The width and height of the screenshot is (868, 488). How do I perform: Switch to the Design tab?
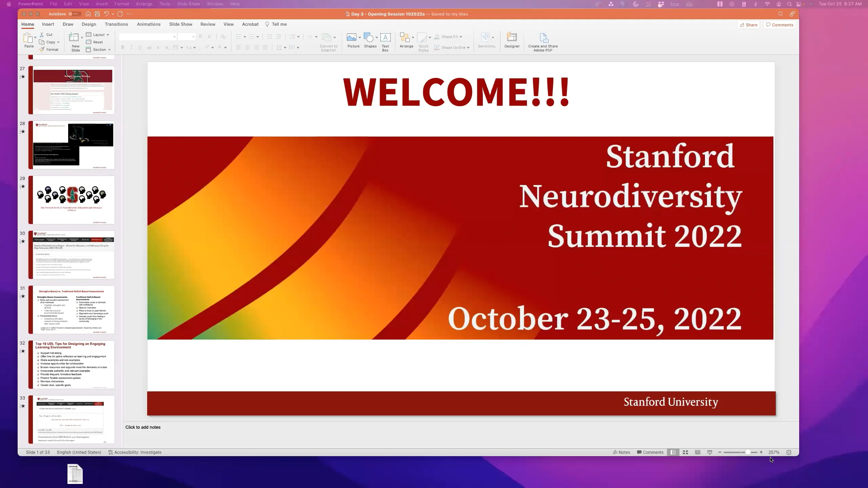point(89,24)
